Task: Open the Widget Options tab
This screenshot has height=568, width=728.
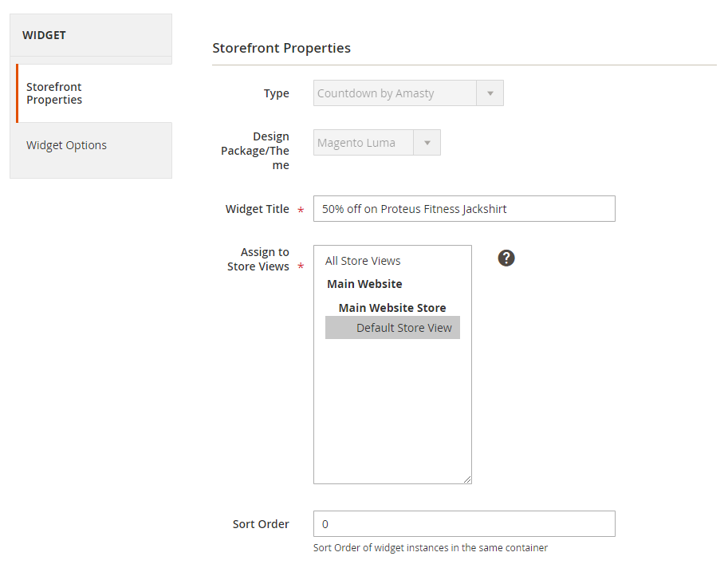Action: pyautogui.click(x=66, y=145)
